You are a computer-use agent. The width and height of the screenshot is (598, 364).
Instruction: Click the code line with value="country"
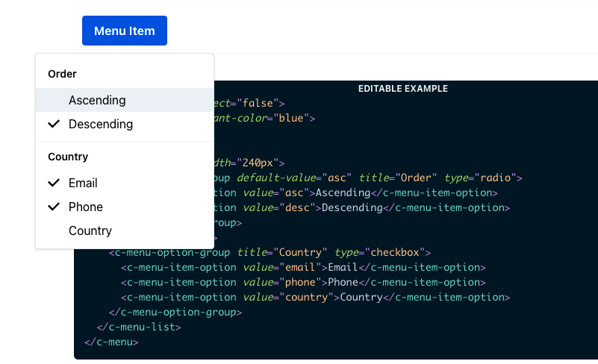click(315, 298)
